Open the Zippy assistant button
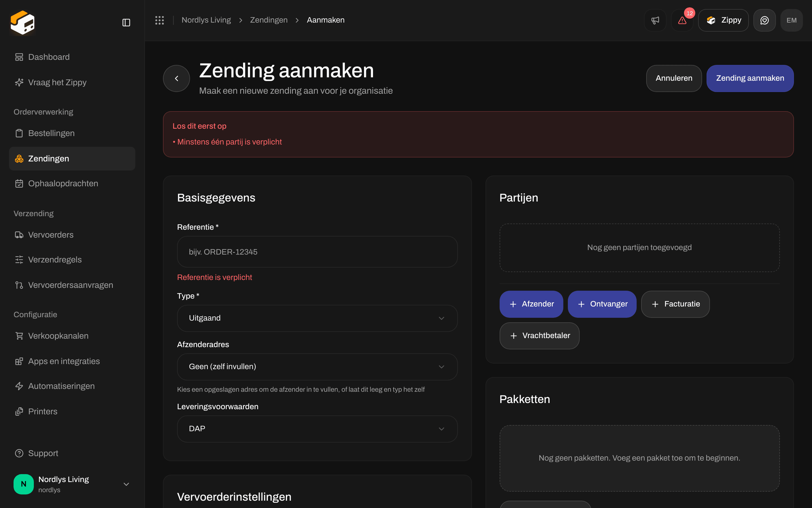 pyautogui.click(x=723, y=20)
